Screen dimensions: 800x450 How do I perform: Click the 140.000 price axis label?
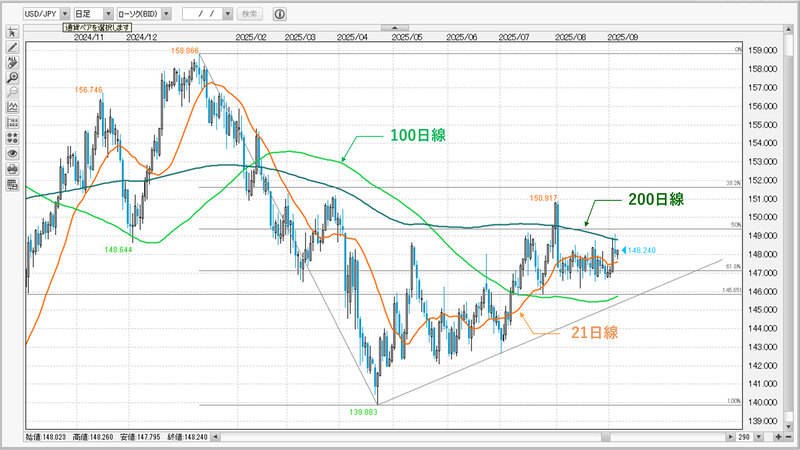[763, 402]
